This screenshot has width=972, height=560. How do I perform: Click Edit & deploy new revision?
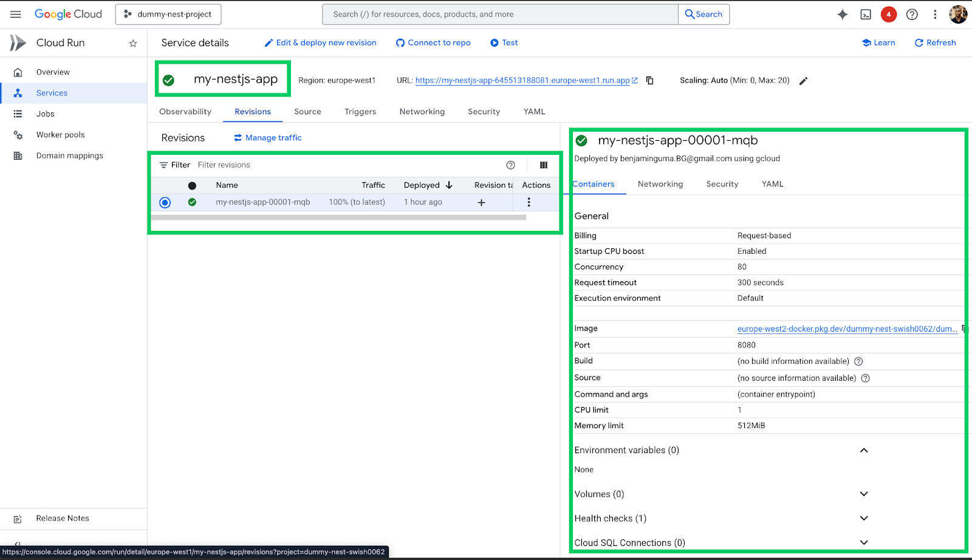(x=320, y=43)
